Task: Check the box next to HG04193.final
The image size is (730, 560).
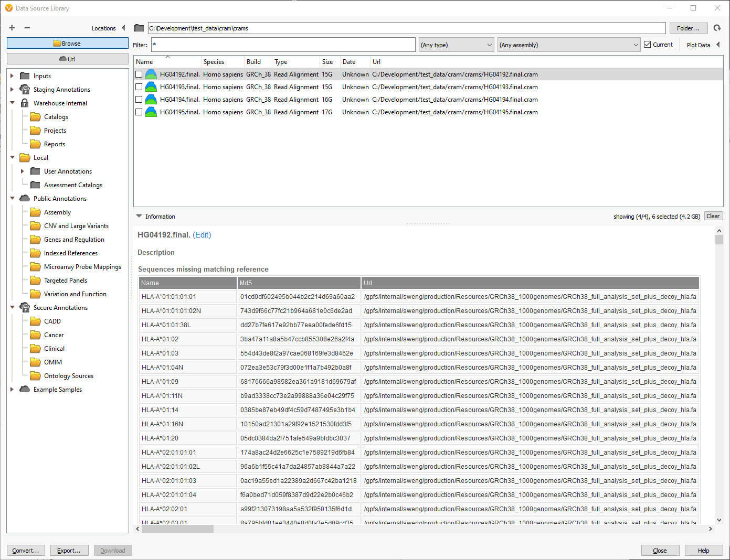Action: pos(139,87)
